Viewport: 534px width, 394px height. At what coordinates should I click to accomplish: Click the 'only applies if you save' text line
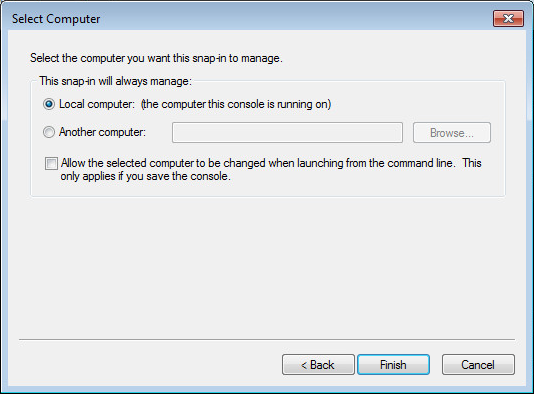pos(145,176)
